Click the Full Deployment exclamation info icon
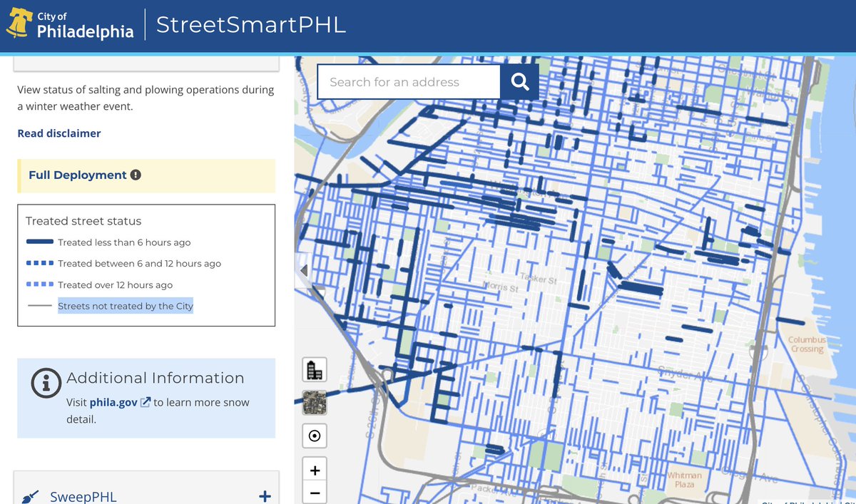The width and height of the screenshot is (856, 504). pyautogui.click(x=136, y=175)
